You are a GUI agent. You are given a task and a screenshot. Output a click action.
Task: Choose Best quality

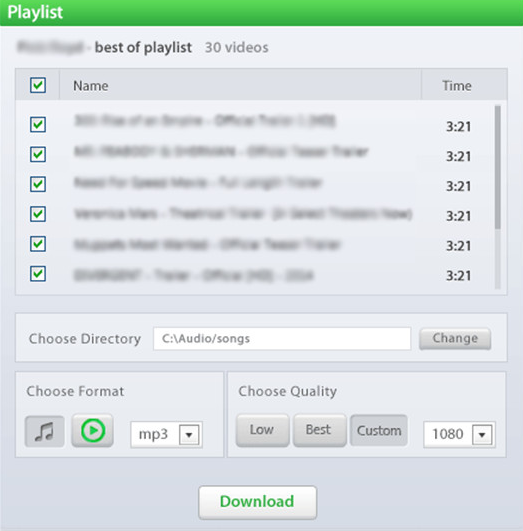319,430
